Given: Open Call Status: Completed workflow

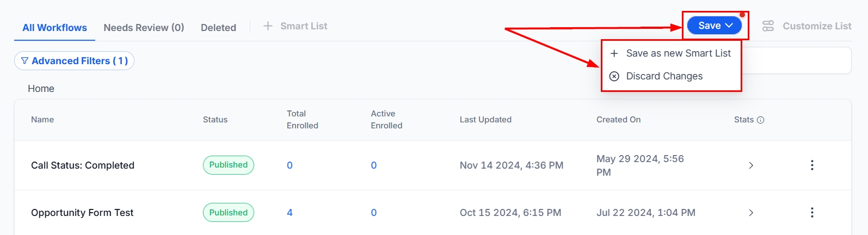Looking at the screenshot, I should click(x=83, y=165).
